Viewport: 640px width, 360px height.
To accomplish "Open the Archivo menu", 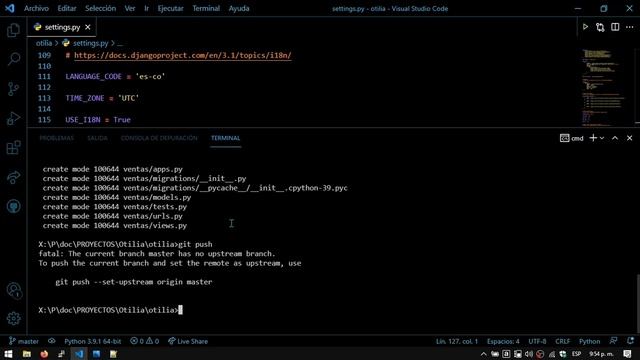I will click(x=36, y=8).
